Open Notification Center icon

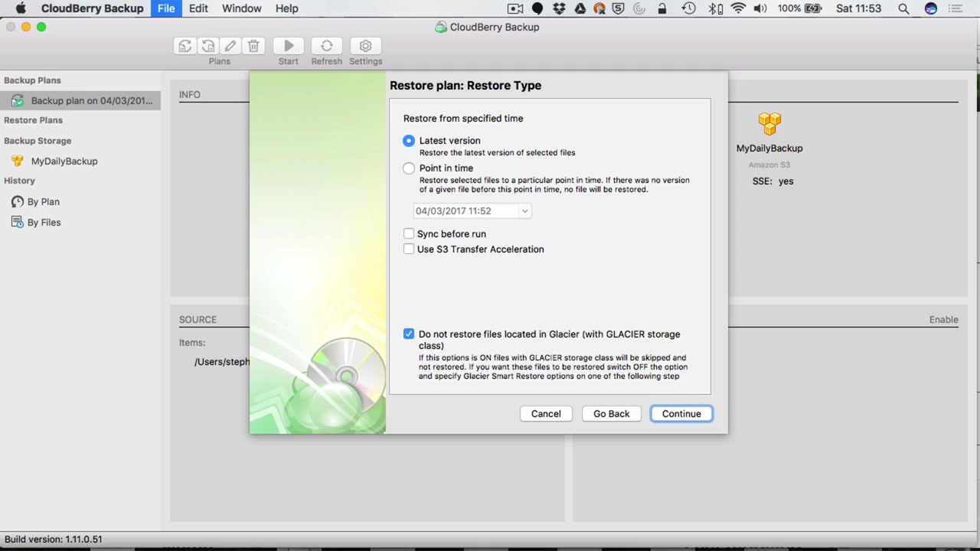[955, 8]
